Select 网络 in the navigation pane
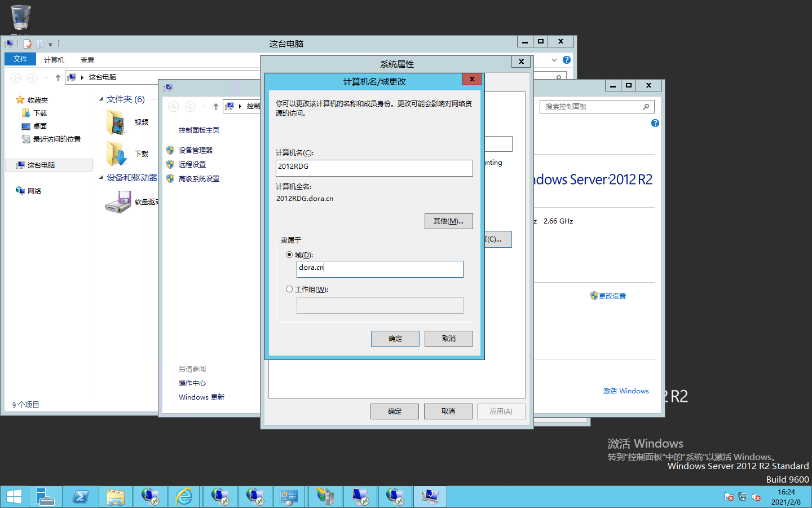This screenshot has width=812, height=508. (34, 191)
